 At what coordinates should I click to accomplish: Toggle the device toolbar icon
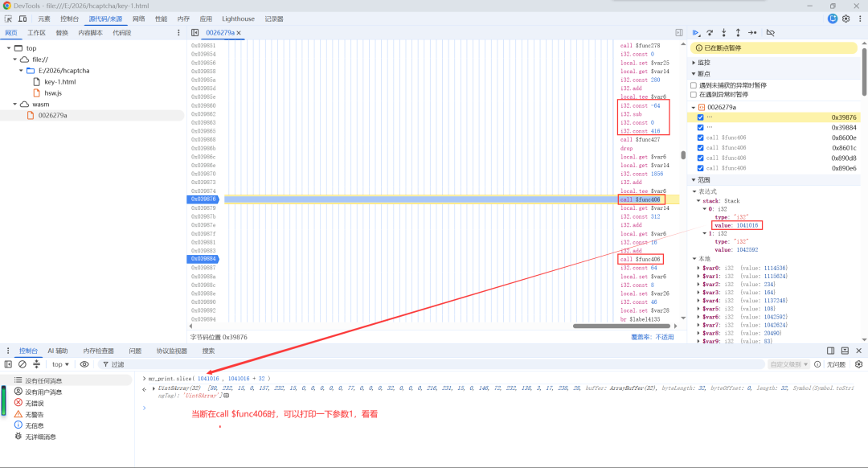click(x=23, y=18)
